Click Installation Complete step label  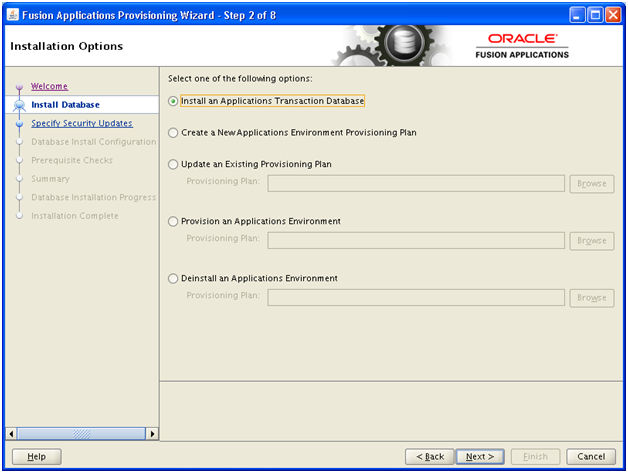75,216
